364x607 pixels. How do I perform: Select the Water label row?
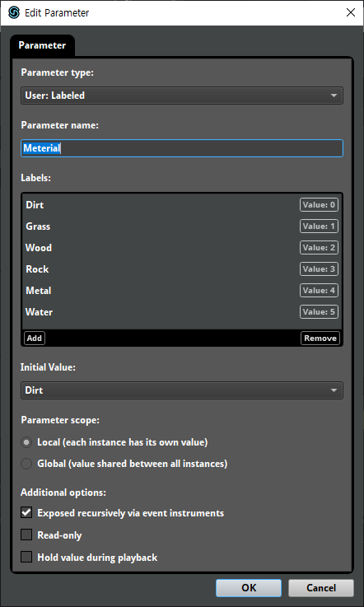point(182,312)
